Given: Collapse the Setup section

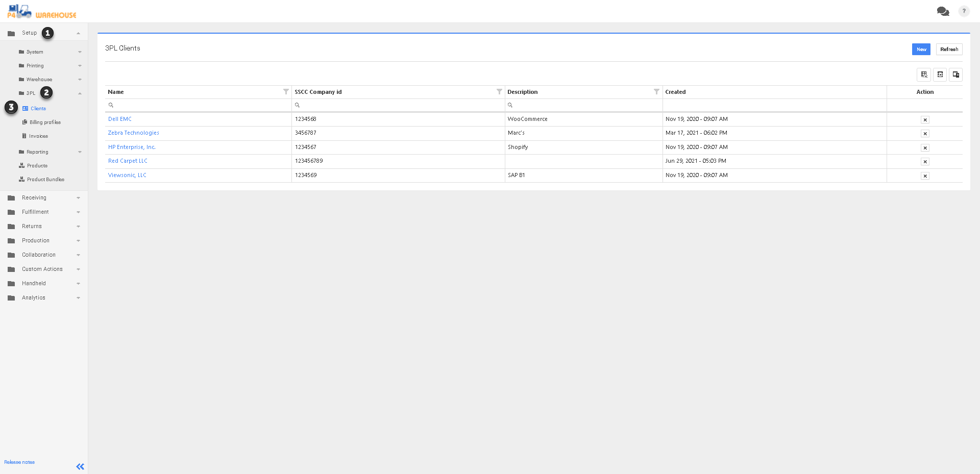Looking at the screenshot, I should 78,33.
